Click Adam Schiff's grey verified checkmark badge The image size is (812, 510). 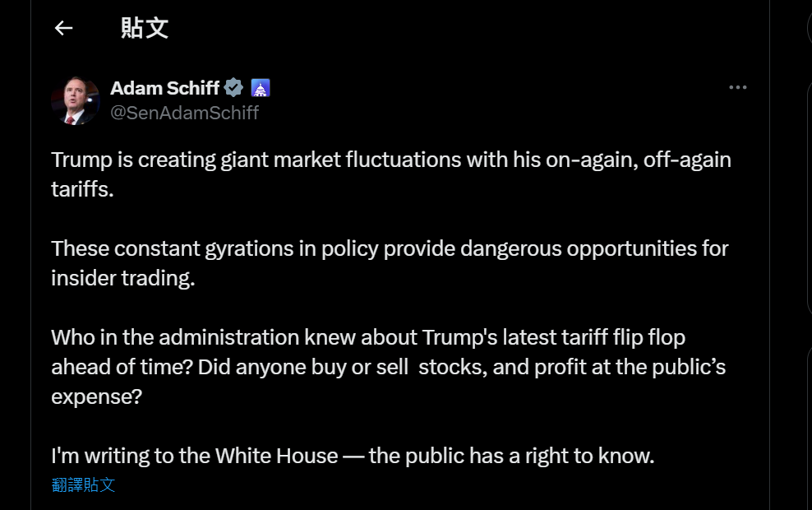point(234,87)
